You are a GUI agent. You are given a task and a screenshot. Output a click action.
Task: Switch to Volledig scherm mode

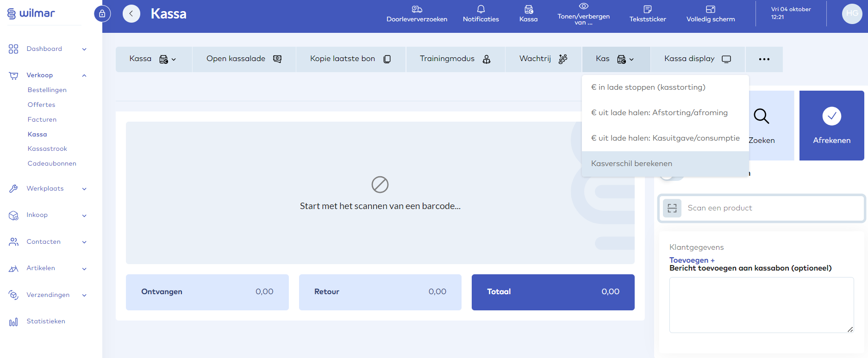710,14
